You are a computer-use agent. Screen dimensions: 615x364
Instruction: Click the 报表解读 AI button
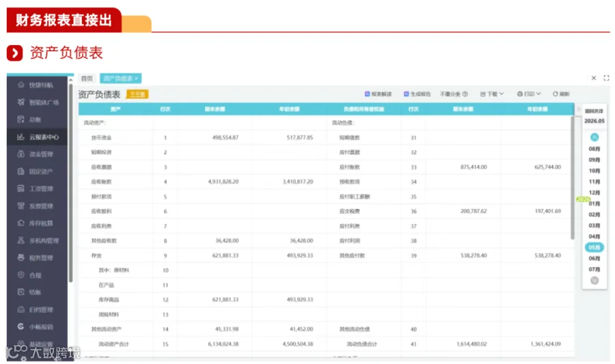point(378,94)
